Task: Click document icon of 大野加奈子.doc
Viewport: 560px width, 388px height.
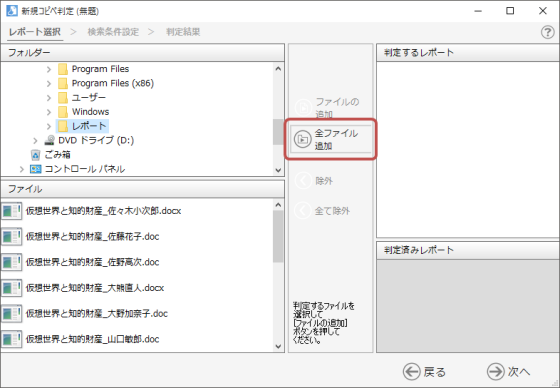Action: click(x=11, y=314)
